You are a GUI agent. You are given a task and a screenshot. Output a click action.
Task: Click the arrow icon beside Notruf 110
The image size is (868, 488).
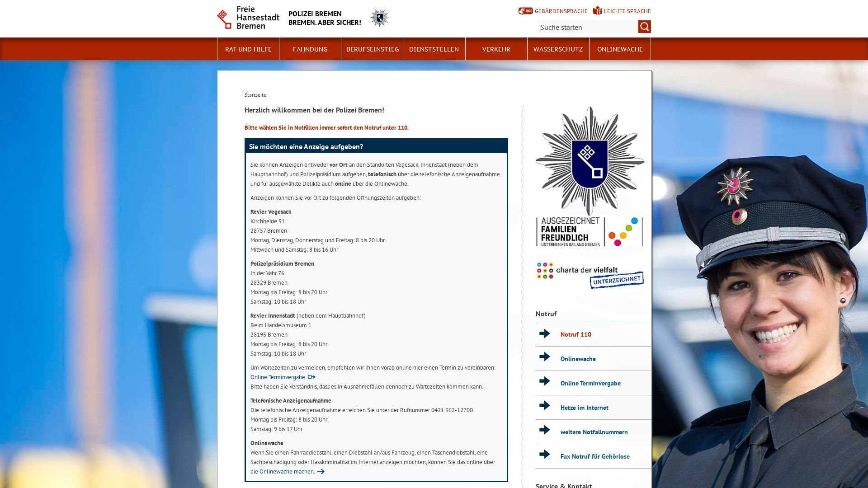pos(545,333)
